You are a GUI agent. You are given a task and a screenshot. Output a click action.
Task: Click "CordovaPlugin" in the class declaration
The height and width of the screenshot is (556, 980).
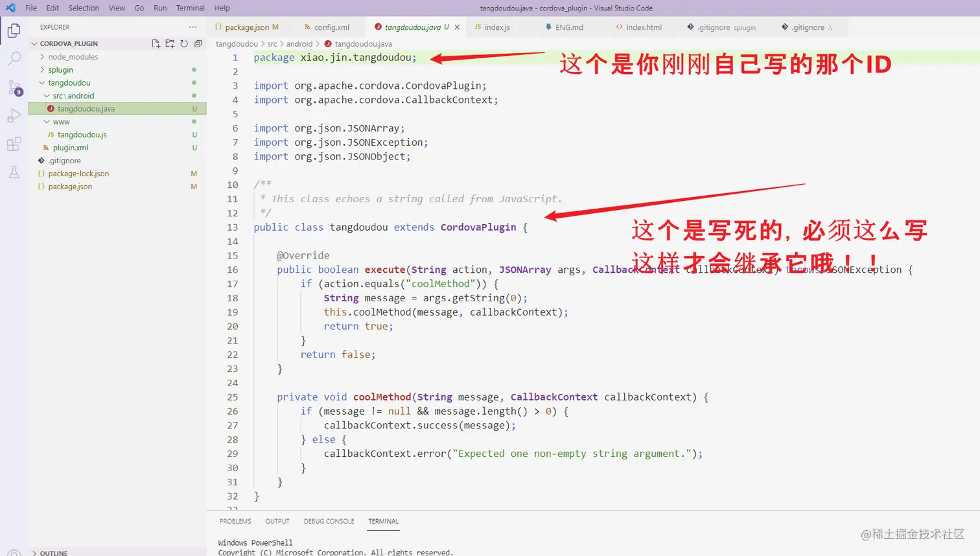[478, 227]
